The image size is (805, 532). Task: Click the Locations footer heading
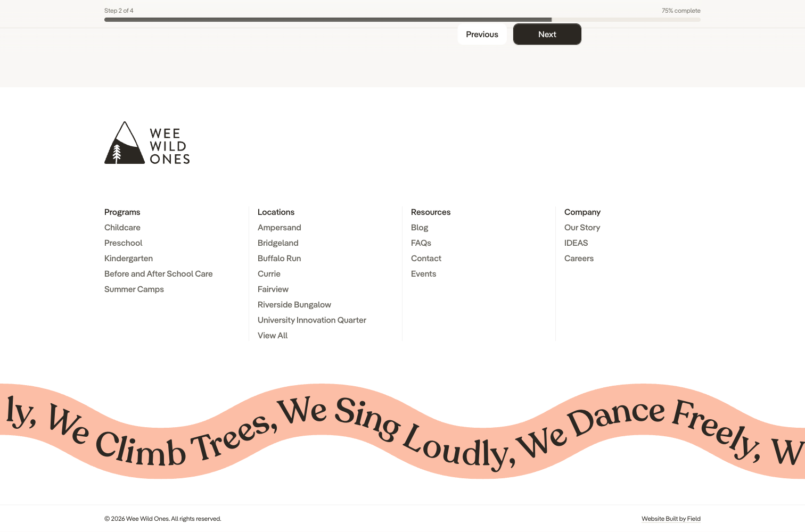pos(276,212)
